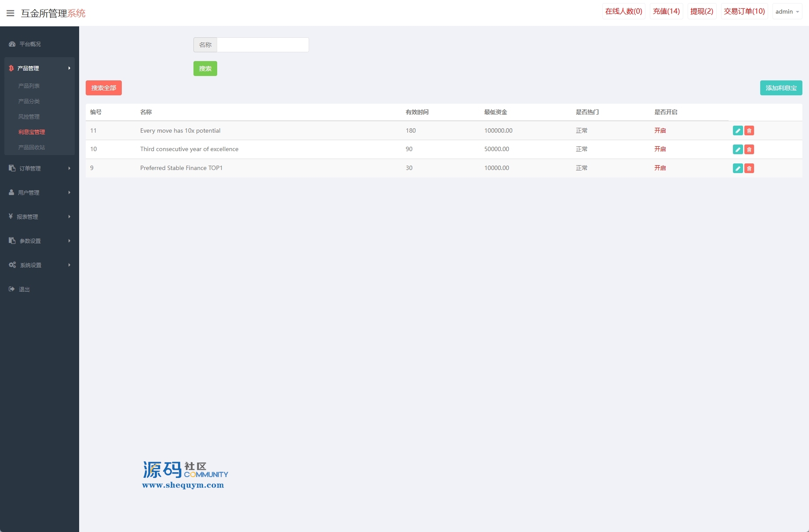Screen dimensions: 809x532
Task: Expand the 用户管理 sidebar menu
Action: (39, 192)
